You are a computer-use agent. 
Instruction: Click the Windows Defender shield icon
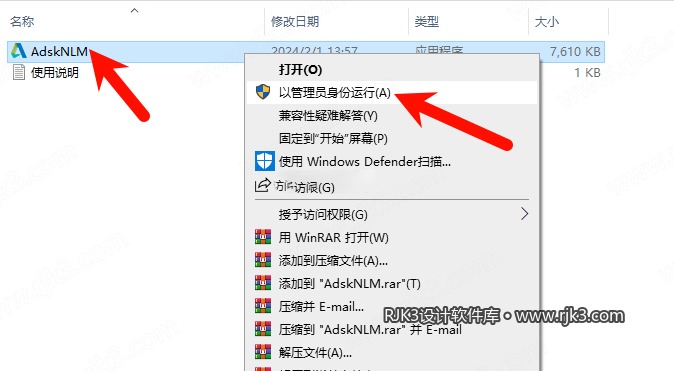click(x=264, y=161)
